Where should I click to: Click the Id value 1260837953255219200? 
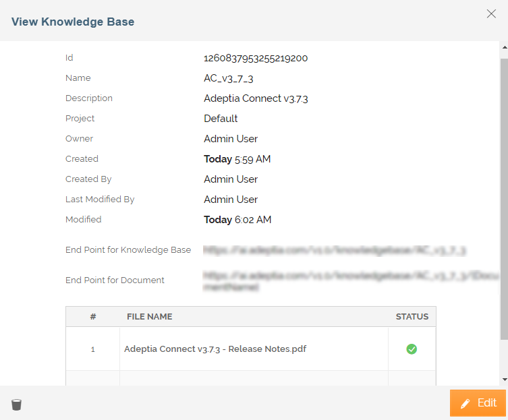click(x=256, y=58)
